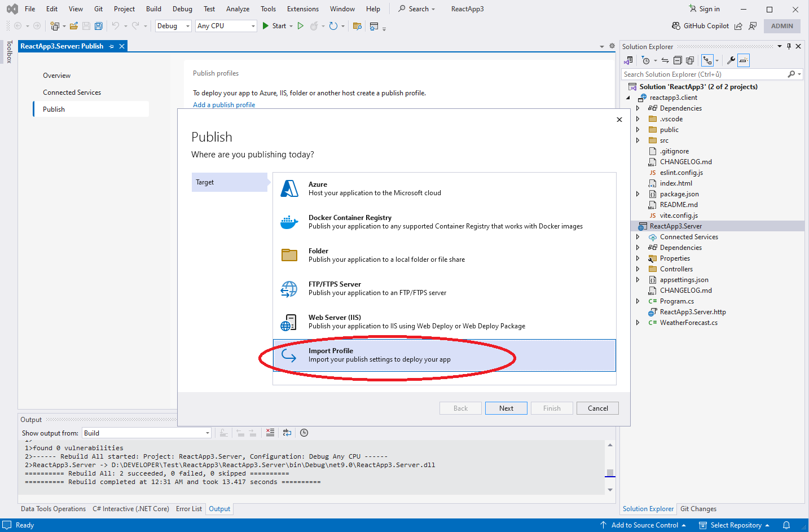Collapse the reactapp3.client project
Viewport: 809px width, 532px height.
pos(628,98)
